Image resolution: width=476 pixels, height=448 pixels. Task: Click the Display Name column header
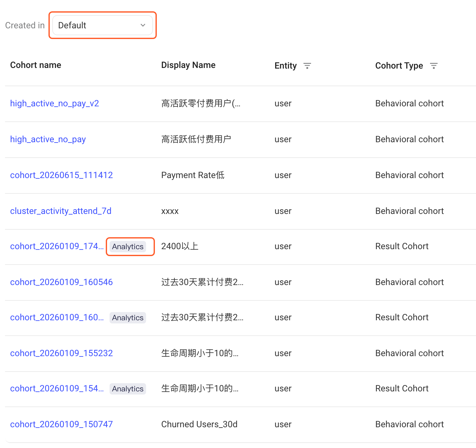pos(188,65)
